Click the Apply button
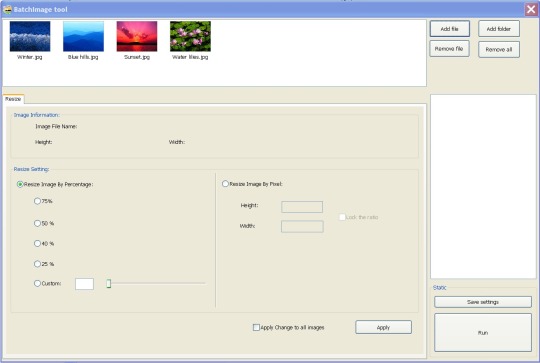The image size is (540, 363). [383, 327]
